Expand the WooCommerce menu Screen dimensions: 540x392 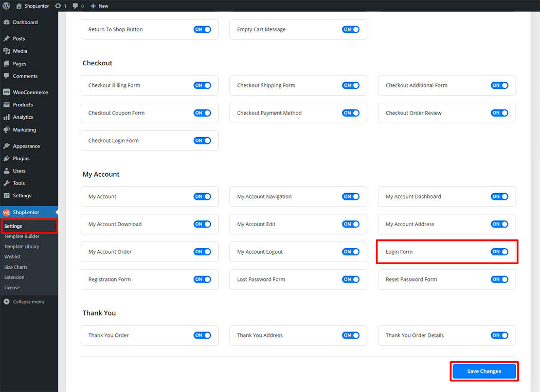pos(30,92)
